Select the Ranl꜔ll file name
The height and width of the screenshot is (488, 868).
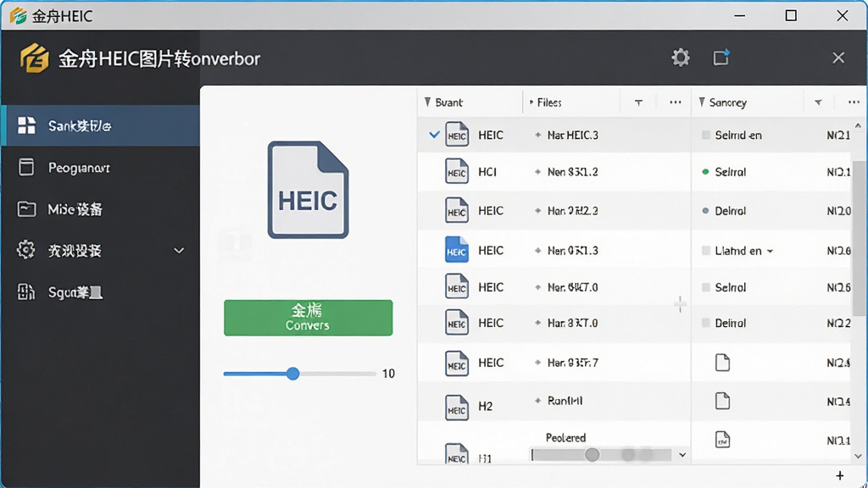[x=565, y=401]
